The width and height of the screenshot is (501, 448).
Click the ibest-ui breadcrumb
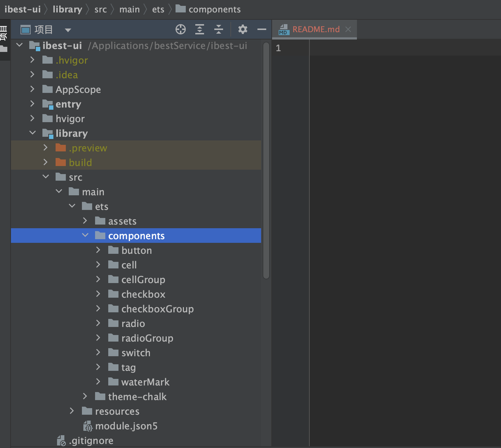coord(23,9)
